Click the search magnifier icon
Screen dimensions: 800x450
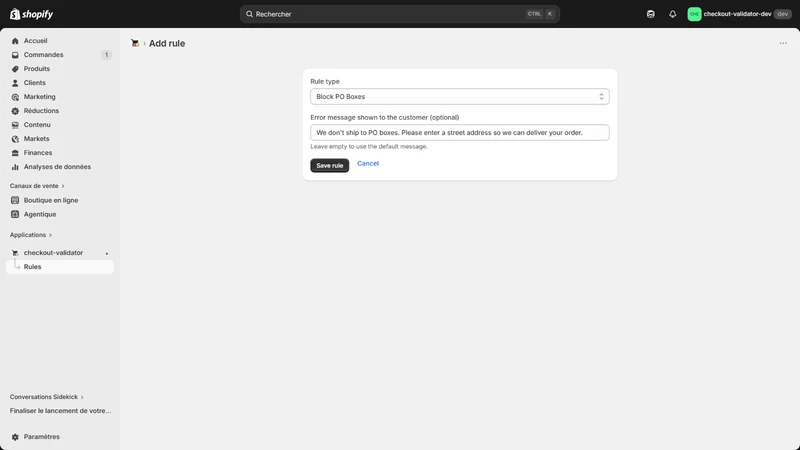tap(249, 14)
